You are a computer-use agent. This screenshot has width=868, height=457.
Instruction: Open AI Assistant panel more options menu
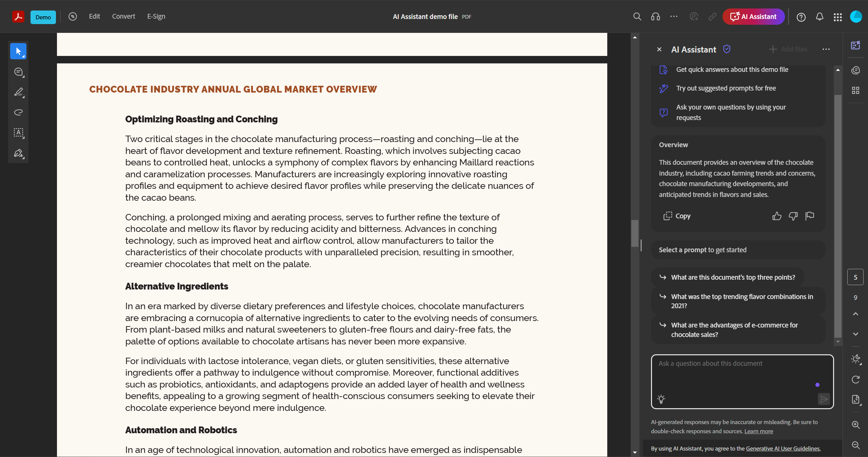(x=826, y=49)
